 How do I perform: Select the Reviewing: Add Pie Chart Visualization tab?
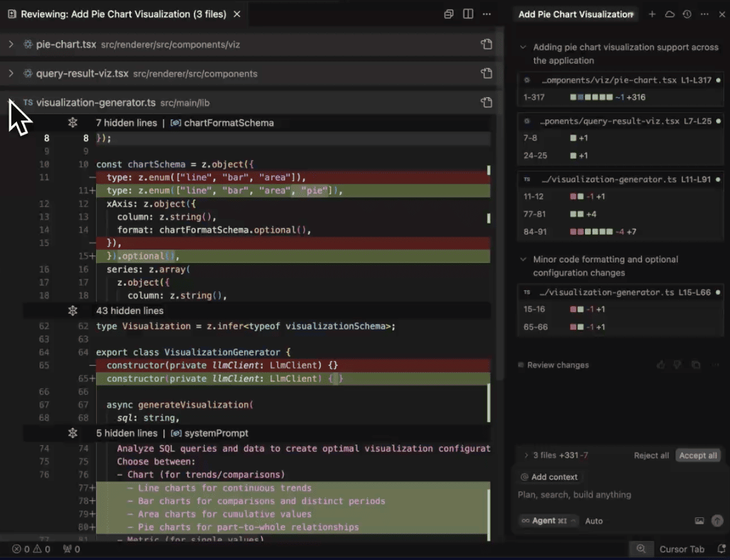click(x=123, y=14)
